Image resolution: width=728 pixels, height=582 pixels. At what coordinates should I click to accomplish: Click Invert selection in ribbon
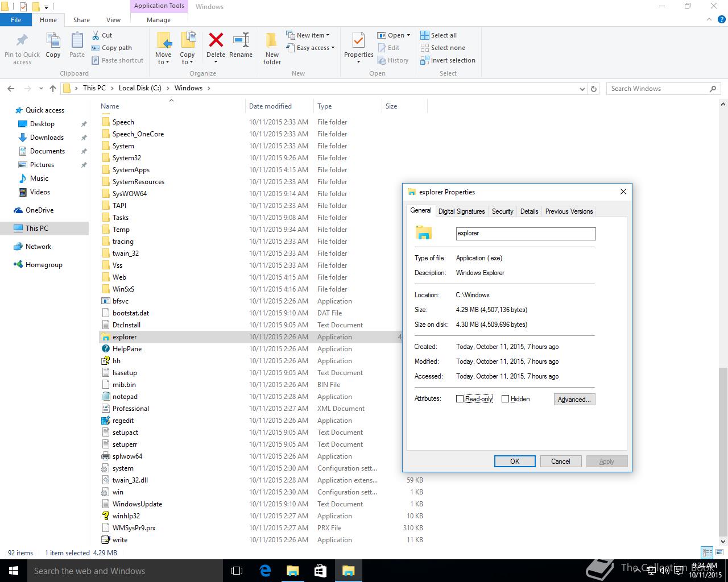coord(448,60)
